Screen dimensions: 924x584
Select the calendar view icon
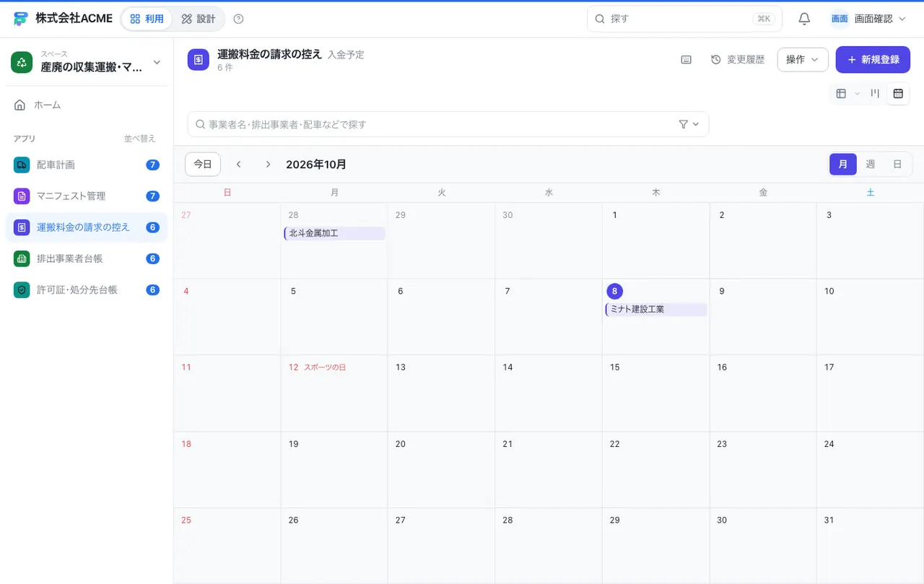click(898, 93)
